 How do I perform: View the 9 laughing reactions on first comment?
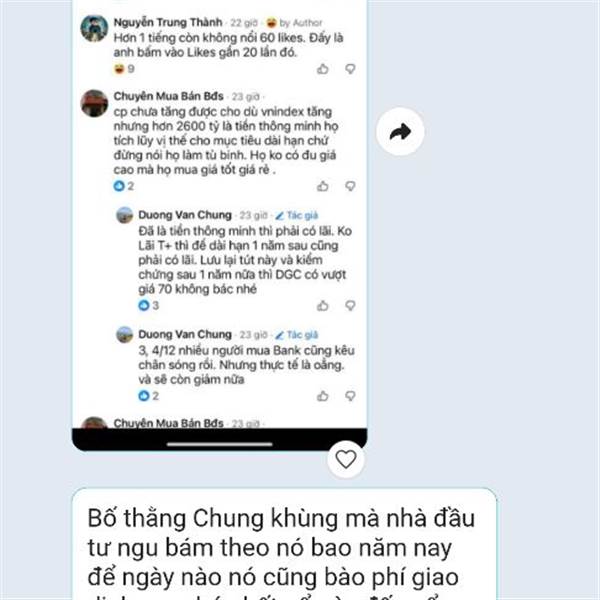click(x=124, y=69)
